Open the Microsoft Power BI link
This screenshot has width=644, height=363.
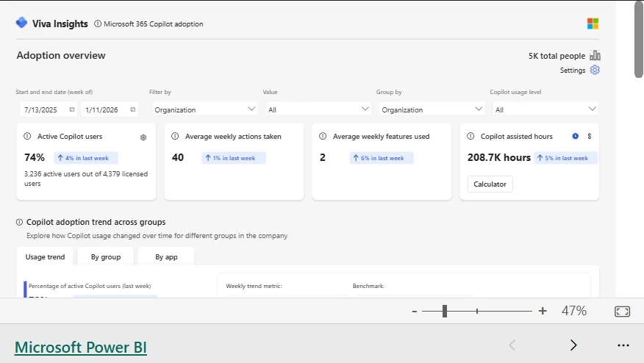click(81, 347)
